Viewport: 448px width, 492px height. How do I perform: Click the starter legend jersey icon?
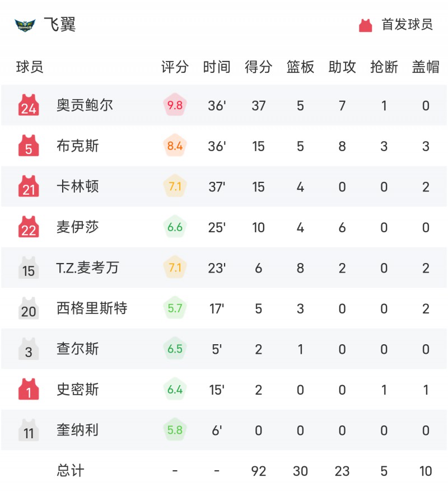click(x=366, y=25)
